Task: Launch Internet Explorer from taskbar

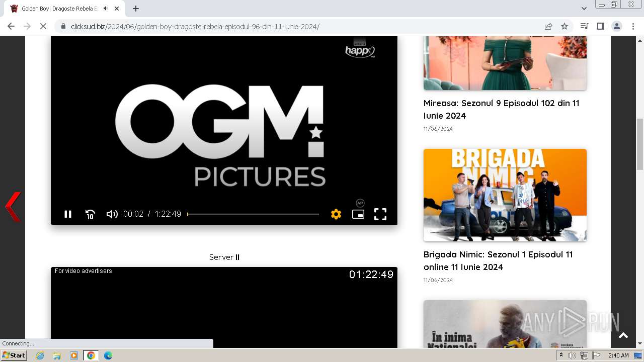Action: coord(40,355)
